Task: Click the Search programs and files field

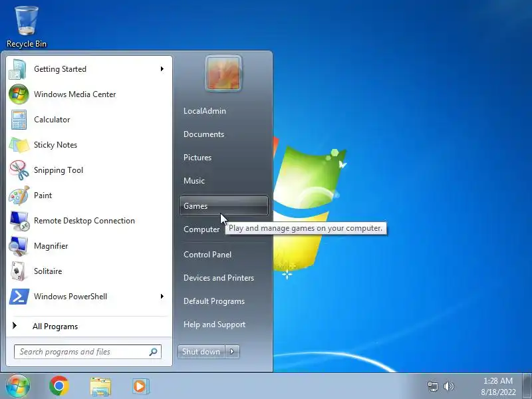Action: [88, 352]
